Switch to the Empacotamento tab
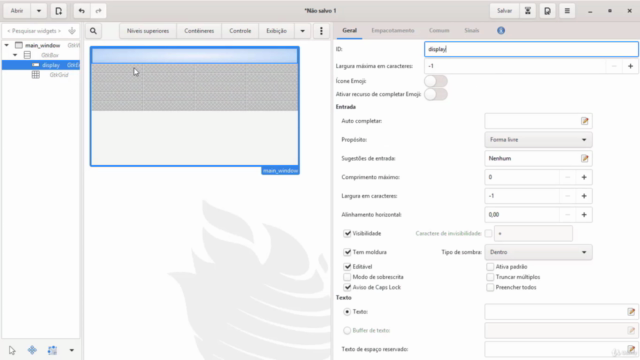This screenshot has height=360, width=640. click(x=393, y=31)
